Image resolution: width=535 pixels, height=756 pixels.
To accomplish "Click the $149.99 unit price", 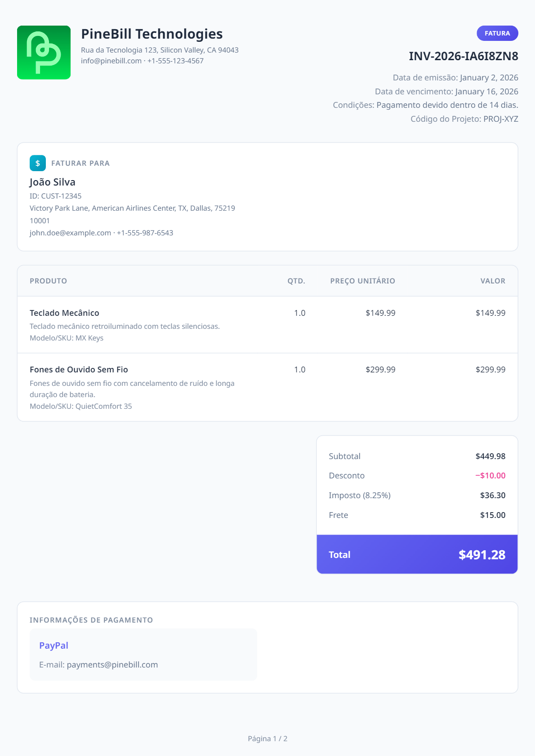I will pos(380,313).
